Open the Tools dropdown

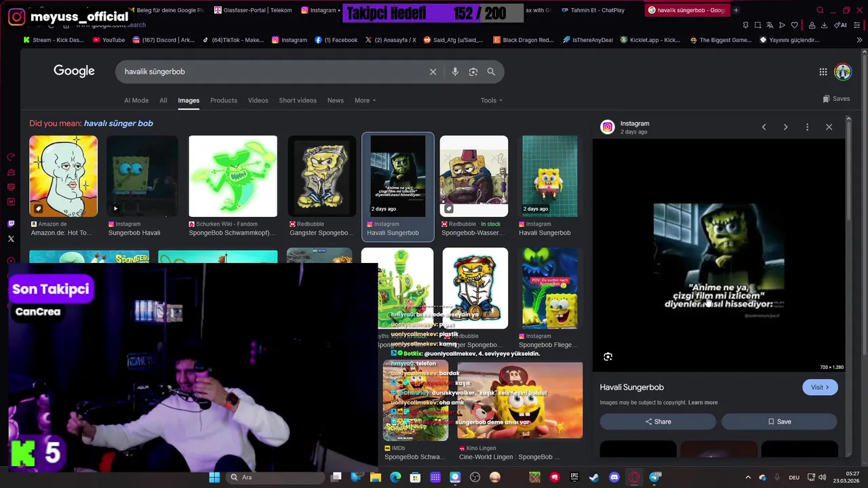click(492, 100)
